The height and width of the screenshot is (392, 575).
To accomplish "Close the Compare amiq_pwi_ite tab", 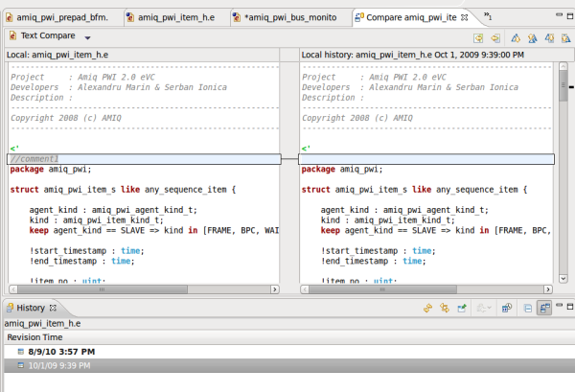I will pos(464,17).
